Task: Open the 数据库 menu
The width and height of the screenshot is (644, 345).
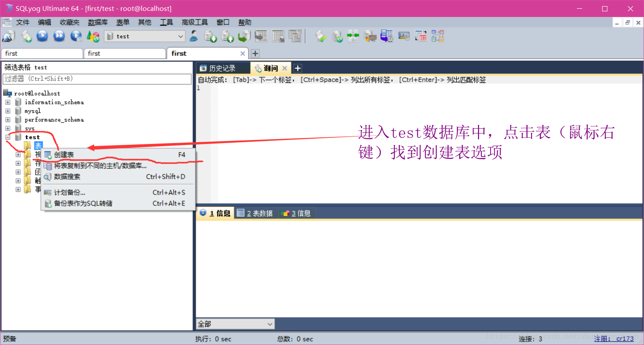Action: pos(98,22)
